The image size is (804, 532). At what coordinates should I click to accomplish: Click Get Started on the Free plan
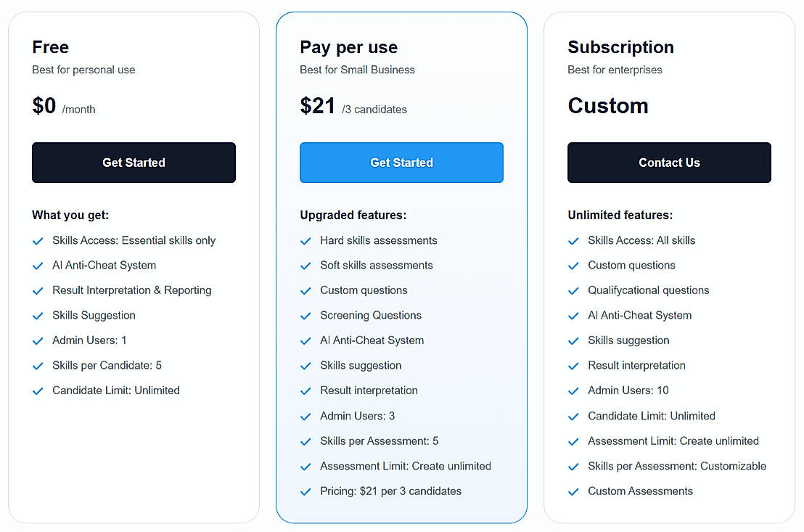(x=134, y=163)
